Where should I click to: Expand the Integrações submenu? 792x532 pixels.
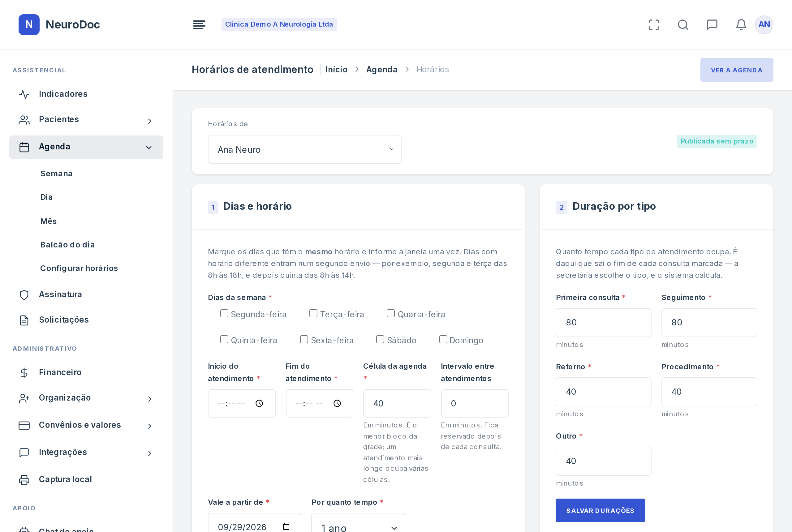coord(149,453)
